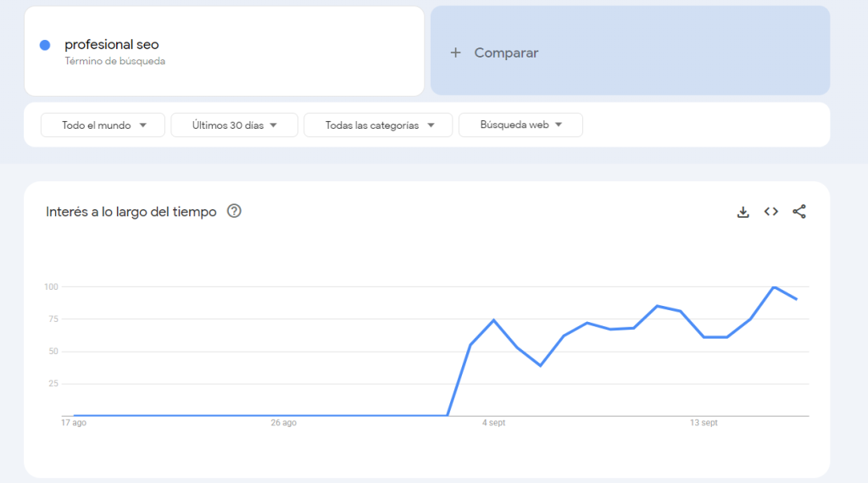The image size is (868, 483).
Task: Open the embed code icon
Action: pyautogui.click(x=771, y=212)
